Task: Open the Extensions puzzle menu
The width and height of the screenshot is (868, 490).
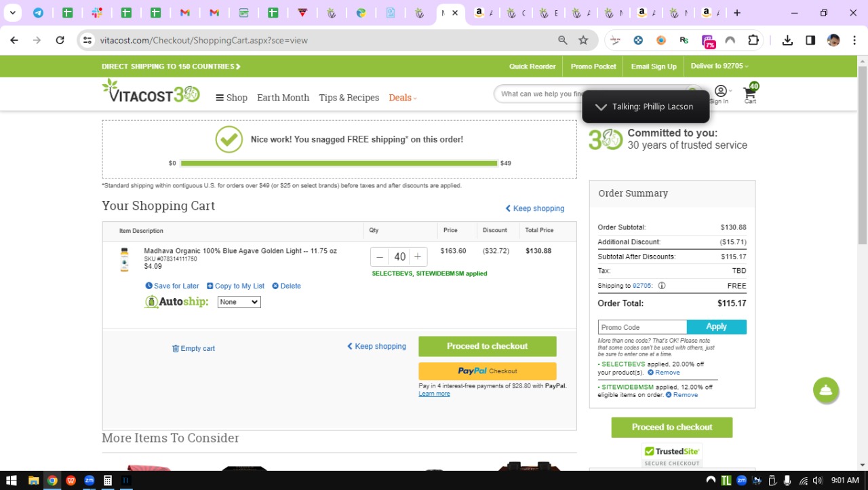Action: (753, 40)
